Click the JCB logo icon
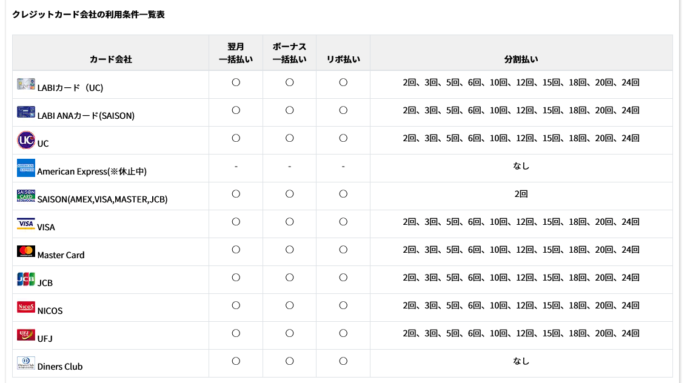Image resolution: width=690 pixels, height=383 pixels. click(26, 279)
